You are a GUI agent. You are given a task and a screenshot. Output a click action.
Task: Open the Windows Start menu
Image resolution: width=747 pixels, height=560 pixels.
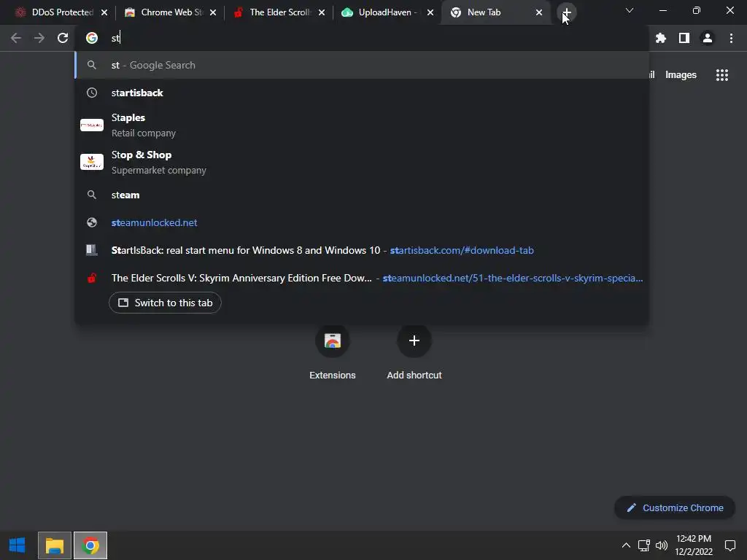point(18,545)
